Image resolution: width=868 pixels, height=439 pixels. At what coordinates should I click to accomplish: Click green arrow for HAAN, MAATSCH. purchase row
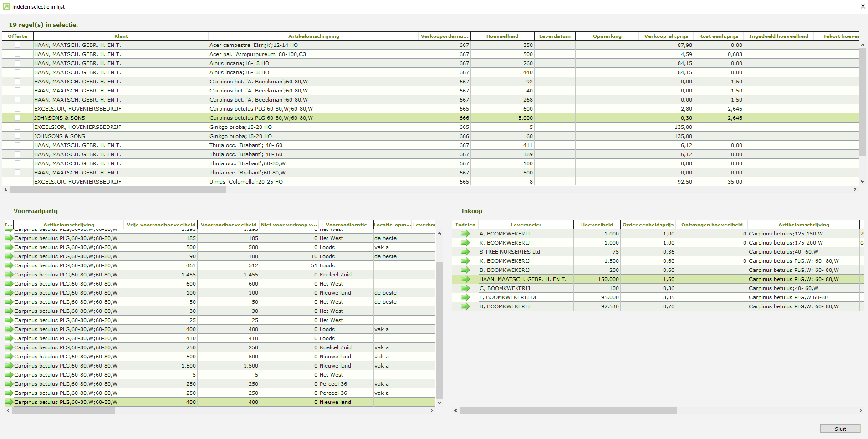(465, 279)
